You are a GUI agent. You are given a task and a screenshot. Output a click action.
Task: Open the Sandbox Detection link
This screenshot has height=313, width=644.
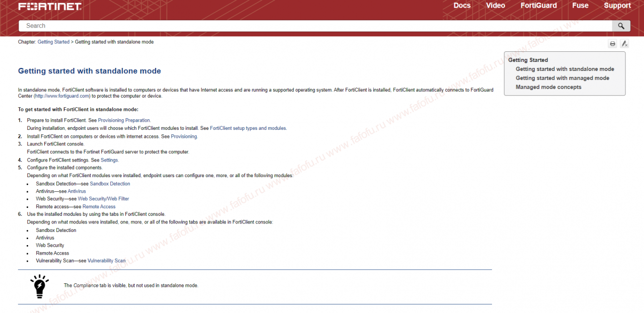(x=110, y=184)
